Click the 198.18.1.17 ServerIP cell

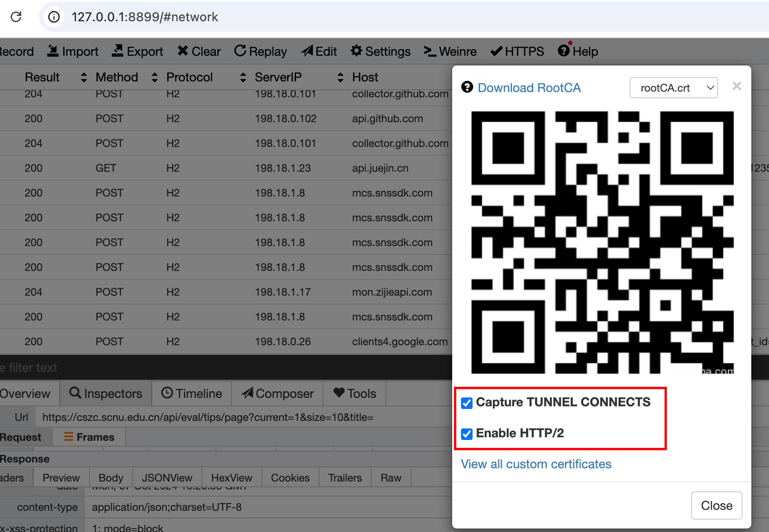[283, 292]
